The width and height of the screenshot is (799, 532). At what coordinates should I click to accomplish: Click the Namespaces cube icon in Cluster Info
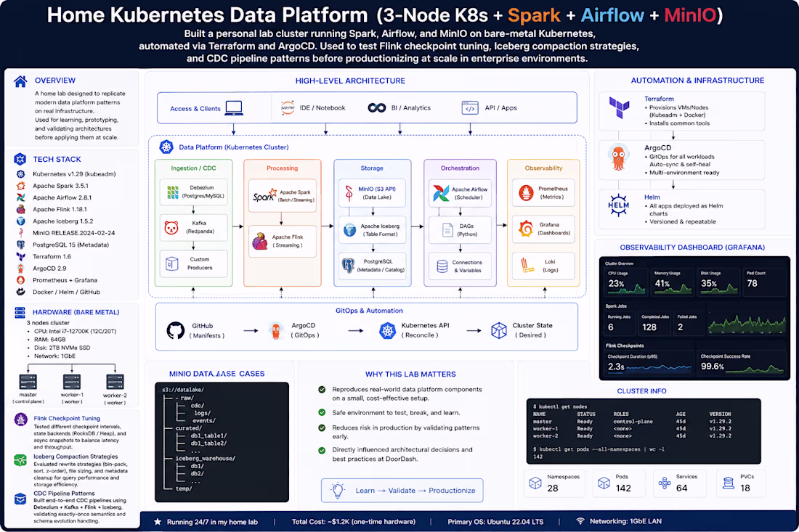(x=535, y=483)
